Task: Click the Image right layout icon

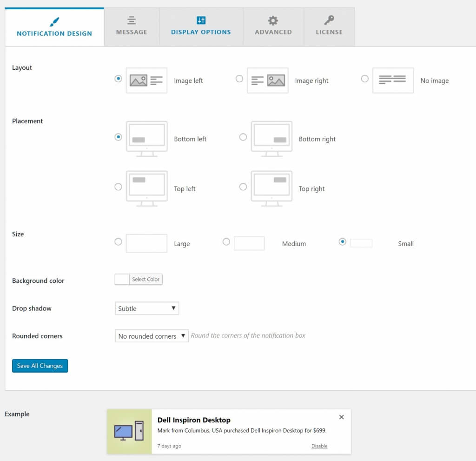Action: click(x=268, y=80)
